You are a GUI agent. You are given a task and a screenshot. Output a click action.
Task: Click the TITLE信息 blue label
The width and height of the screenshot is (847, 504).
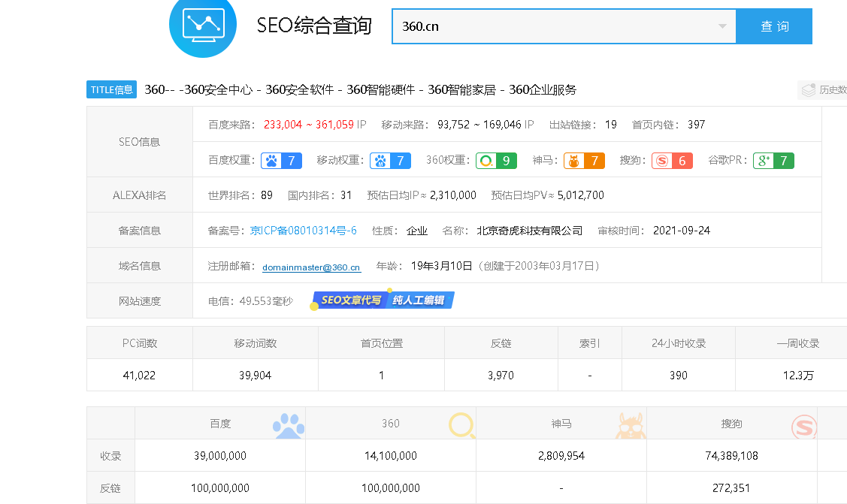pyautogui.click(x=111, y=89)
